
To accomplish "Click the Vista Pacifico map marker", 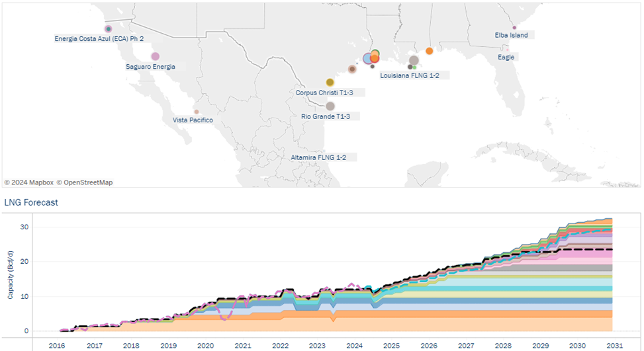I will 197,112.
